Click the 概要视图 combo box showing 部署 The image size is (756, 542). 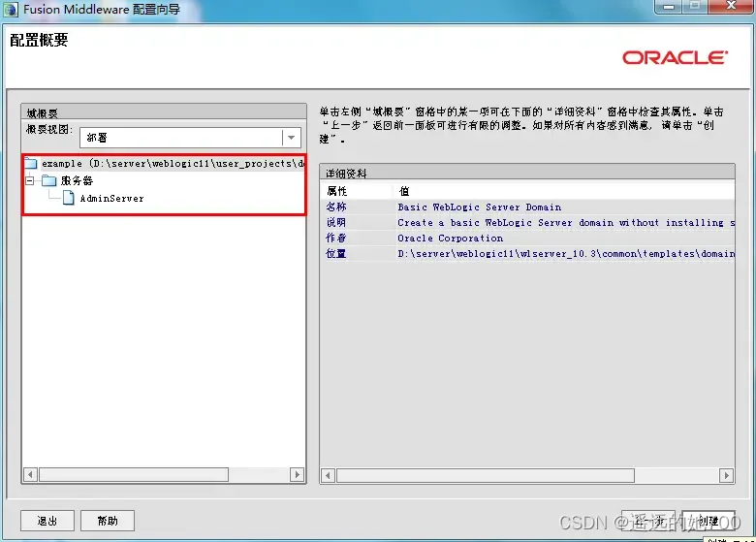pyautogui.click(x=190, y=138)
